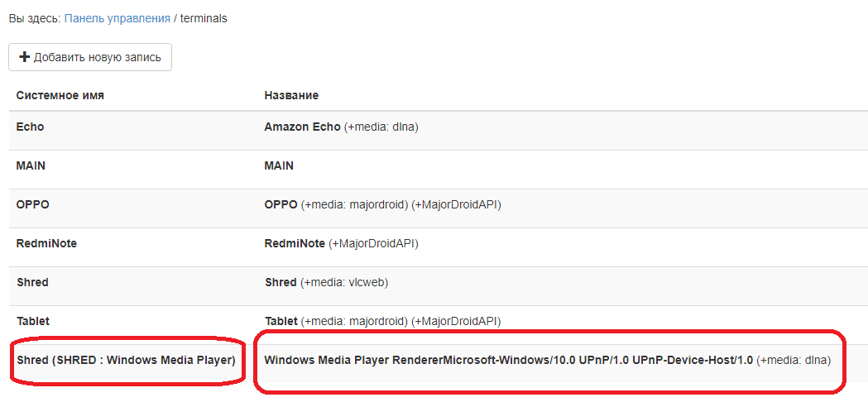The height and width of the screenshot is (407, 868).
Task: Open the Amazon Echo terminal entry
Action: pos(302,127)
